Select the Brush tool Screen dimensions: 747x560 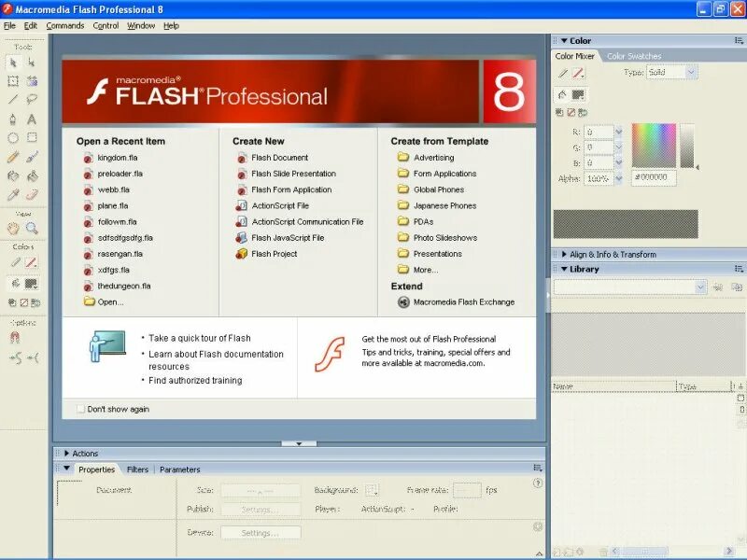[x=32, y=157]
